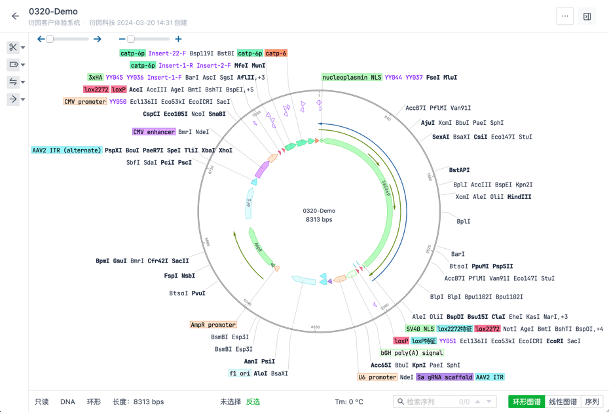Click the 只读 read-only status entry
The height and width of the screenshot is (412, 610).
tap(42, 401)
